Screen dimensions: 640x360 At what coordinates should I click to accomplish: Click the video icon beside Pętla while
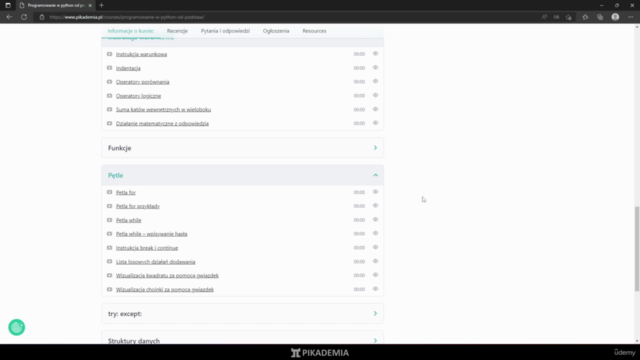pos(109,220)
